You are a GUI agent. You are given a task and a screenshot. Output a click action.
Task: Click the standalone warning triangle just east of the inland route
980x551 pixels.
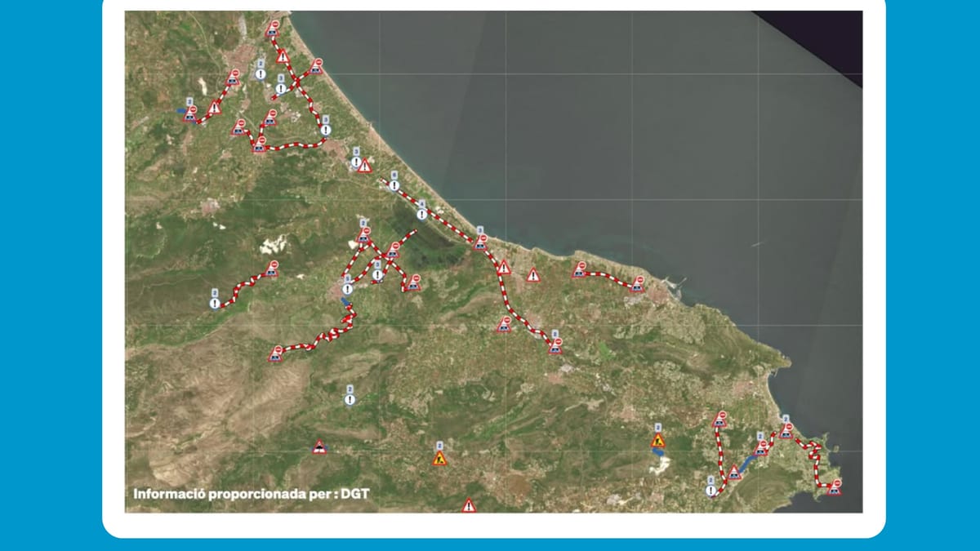coord(533,275)
